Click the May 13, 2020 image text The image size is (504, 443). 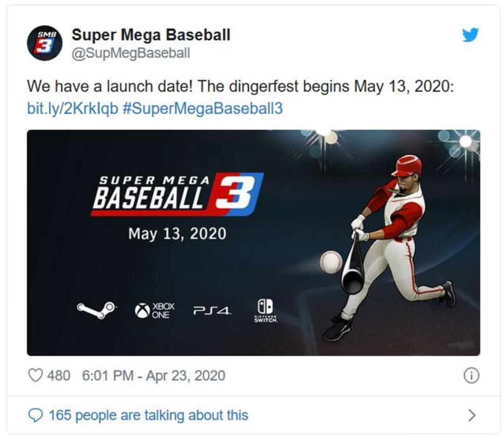tap(177, 234)
